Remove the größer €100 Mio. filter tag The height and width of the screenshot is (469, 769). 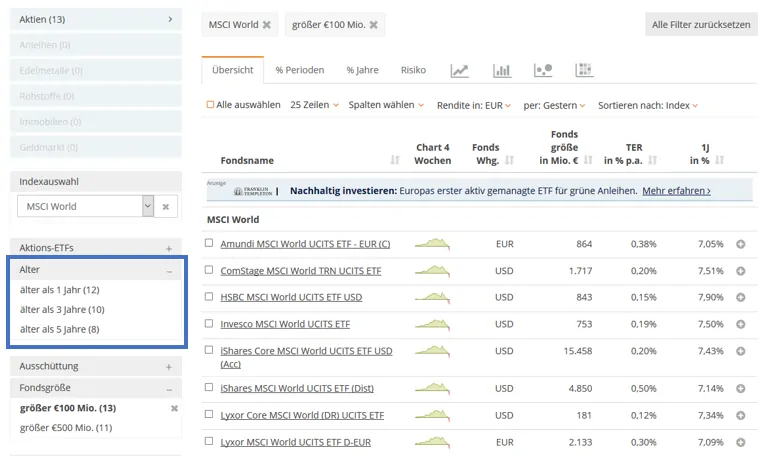pos(373,25)
